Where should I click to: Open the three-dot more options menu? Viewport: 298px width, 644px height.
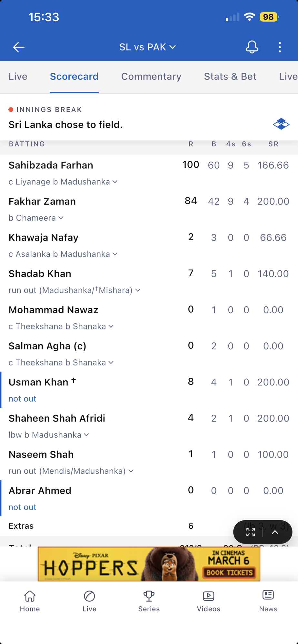tap(280, 47)
